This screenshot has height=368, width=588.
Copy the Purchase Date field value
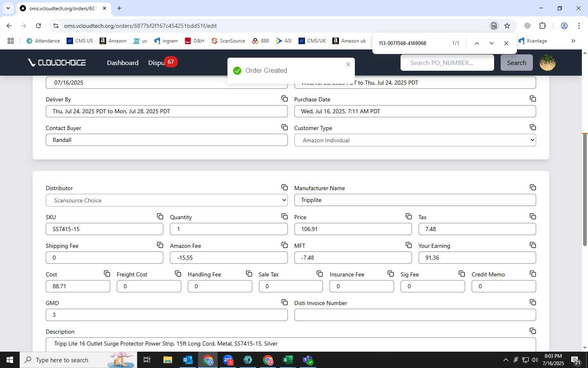(533, 99)
